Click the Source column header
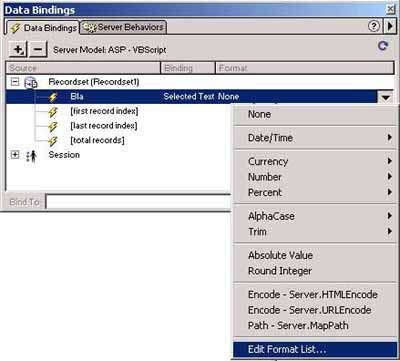The height and width of the screenshot is (361, 400). (83, 68)
